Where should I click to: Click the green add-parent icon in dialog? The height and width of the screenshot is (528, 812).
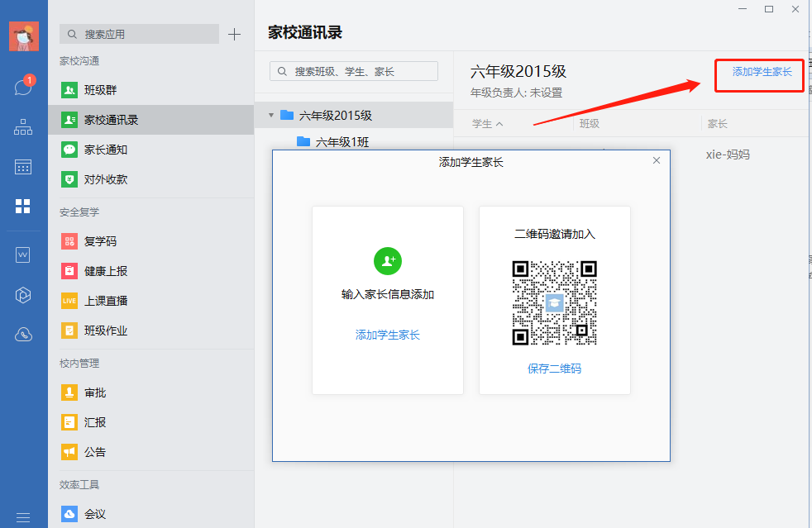click(388, 261)
